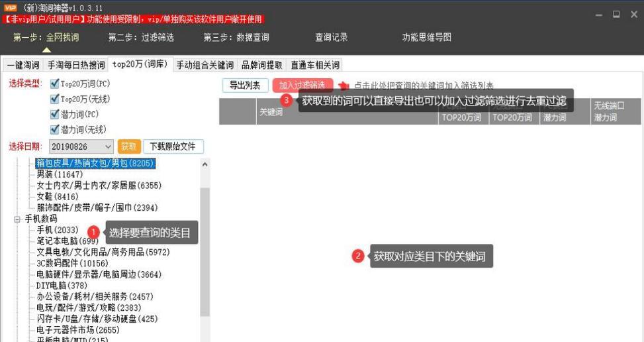Select 文具电教/文化用品/商务用品(5972) category
This screenshot has width=644, height=342.
click(x=103, y=252)
